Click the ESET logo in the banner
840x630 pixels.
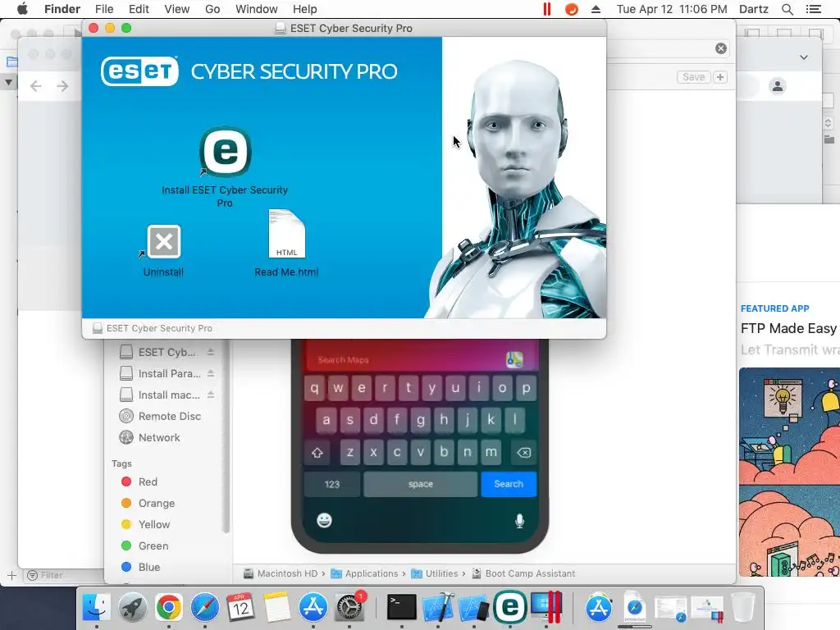(139, 71)
